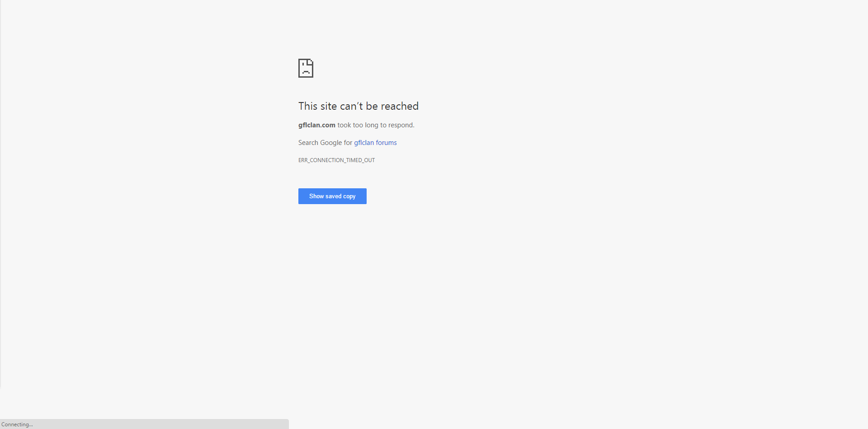Click the bold gflclan.com domain text
The height and width of the screenshot is (429, 868).
[x=316, y=125]
